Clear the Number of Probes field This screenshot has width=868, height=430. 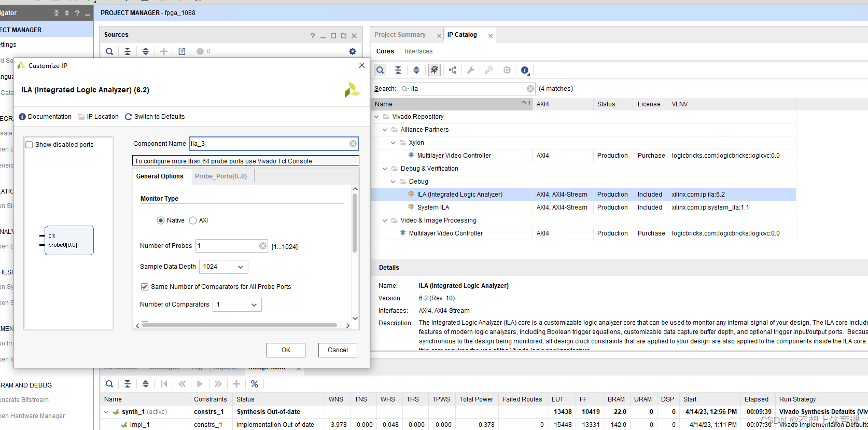(263, 246)
